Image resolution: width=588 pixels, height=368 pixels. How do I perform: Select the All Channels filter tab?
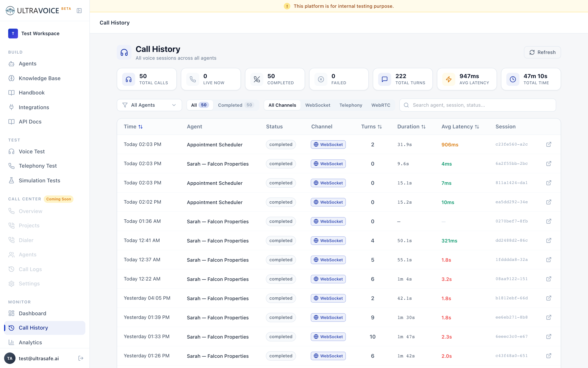(x=282, y=105)
